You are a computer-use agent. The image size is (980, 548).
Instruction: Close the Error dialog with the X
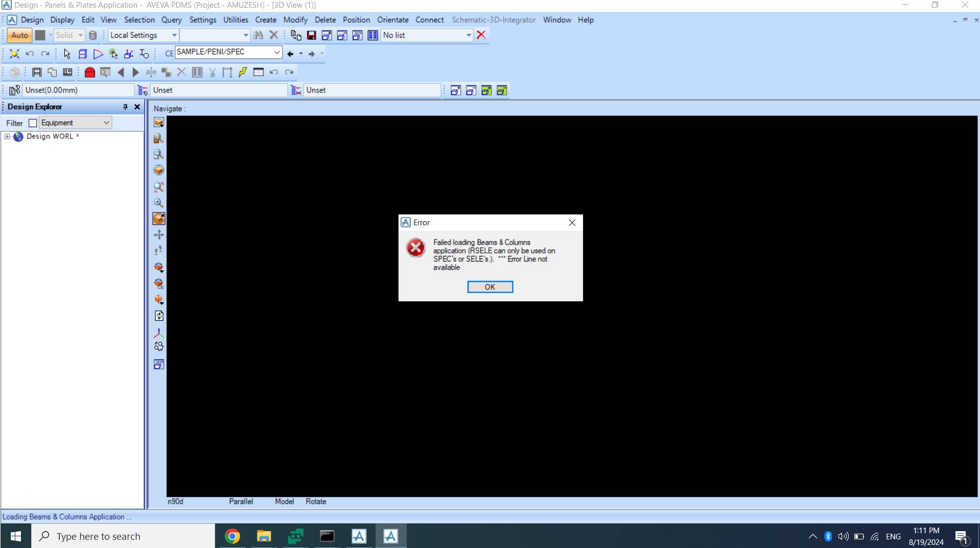(x=572, y=223)
